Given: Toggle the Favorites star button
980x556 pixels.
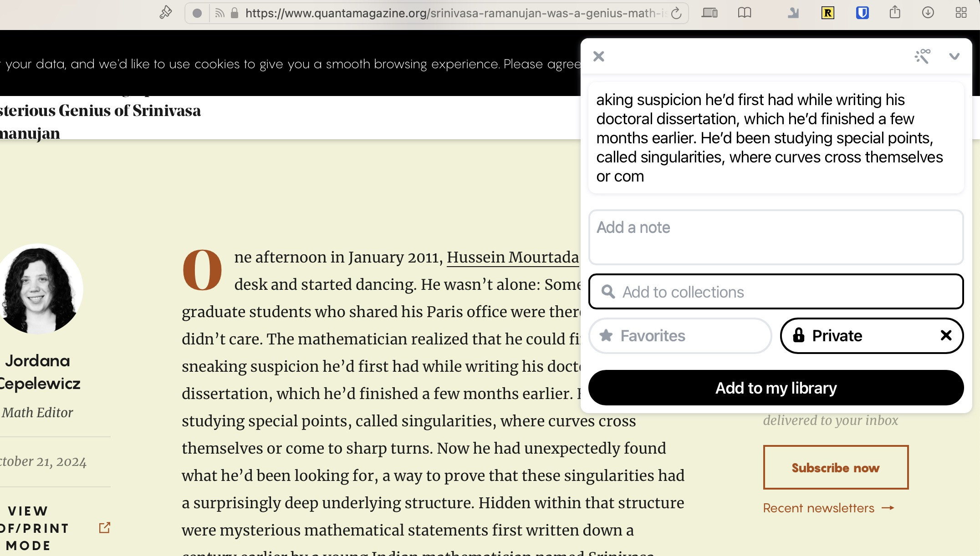Looking at the screenshot, I should click(680, 336).
